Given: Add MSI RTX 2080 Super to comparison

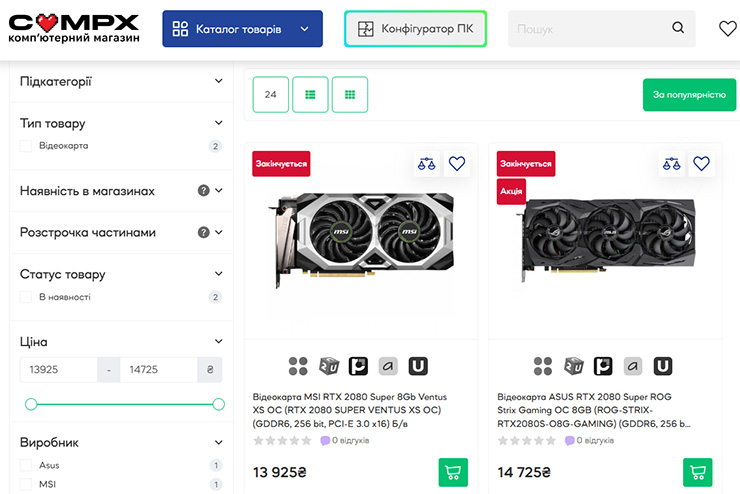Looking at the screenshot, I should pyautogui.click(x=427, y=164).
